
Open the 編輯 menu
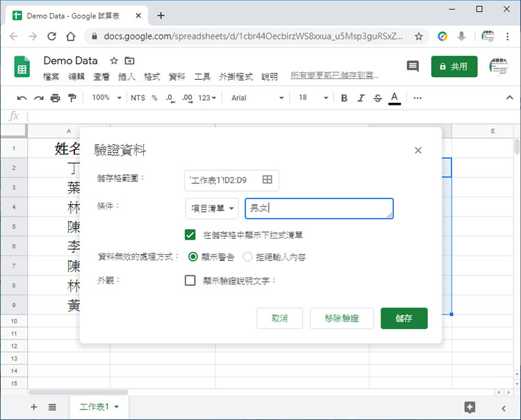click(76, 76)
